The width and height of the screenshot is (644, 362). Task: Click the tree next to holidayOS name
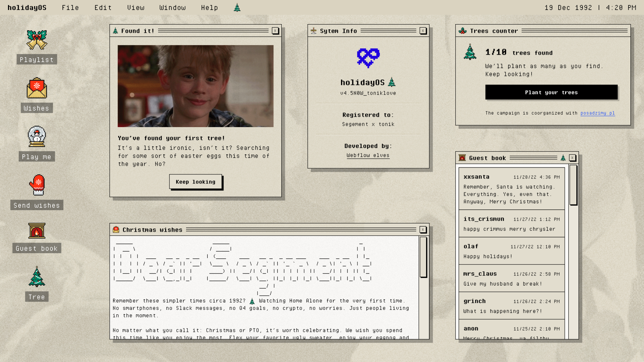click(392, 82)
